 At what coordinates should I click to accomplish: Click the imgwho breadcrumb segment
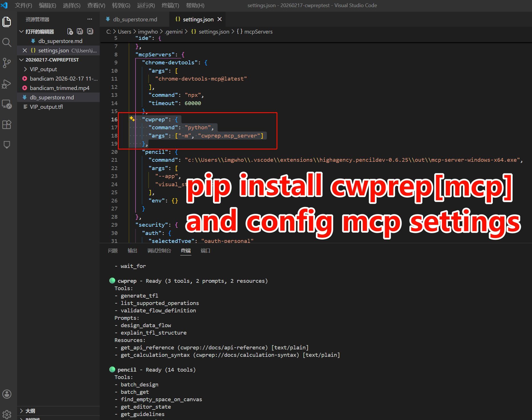(148, 32)
